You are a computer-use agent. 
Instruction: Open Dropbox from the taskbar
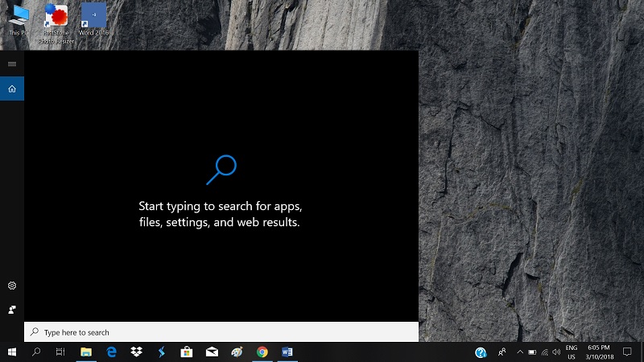pyautogui.click(x=136, y=352)
